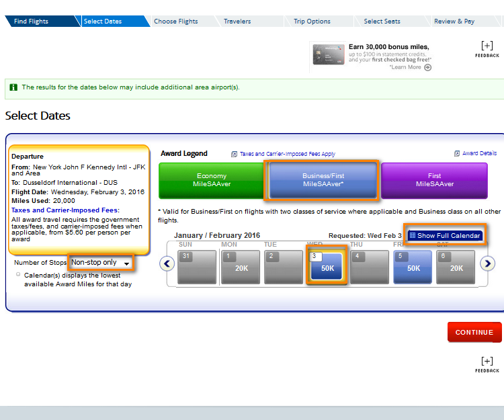Switch to the Choose Flights step tab
The height and width of the screenshot is (420, 504).
[x=175, y=22]
